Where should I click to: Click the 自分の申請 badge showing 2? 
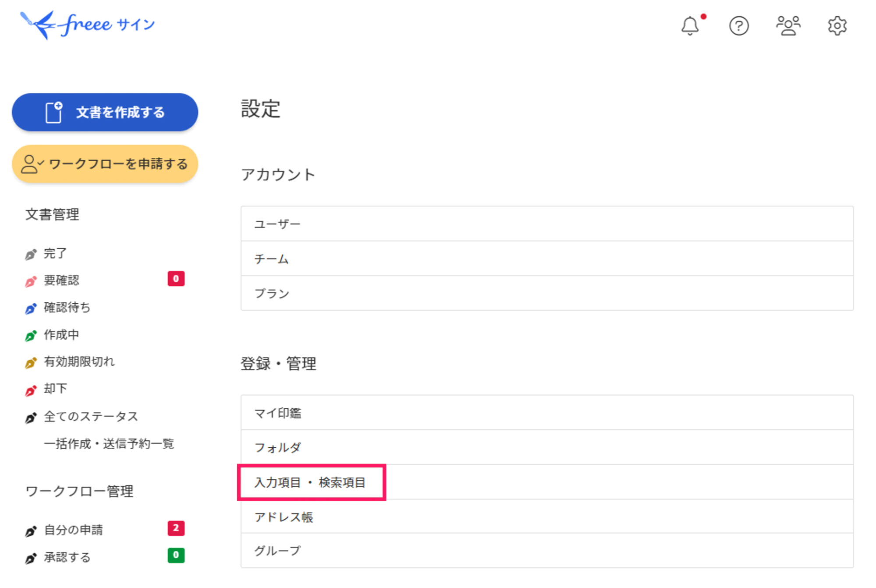pos(175,529)
